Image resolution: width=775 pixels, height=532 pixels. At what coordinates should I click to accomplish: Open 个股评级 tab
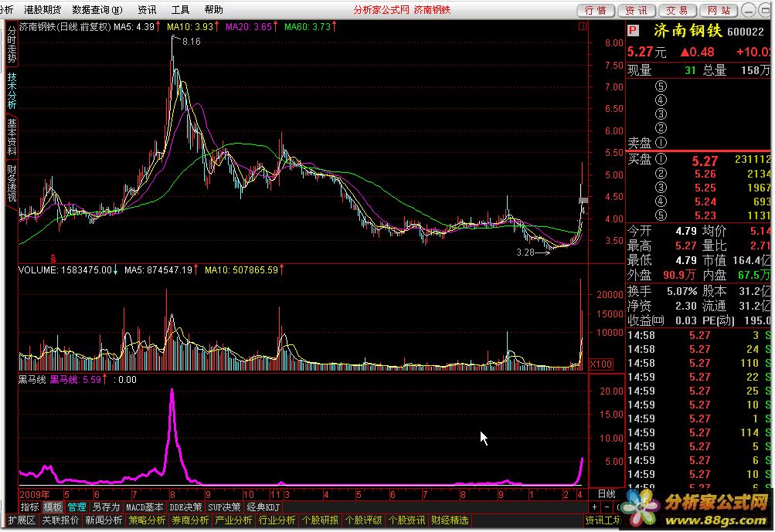[364, 520]
